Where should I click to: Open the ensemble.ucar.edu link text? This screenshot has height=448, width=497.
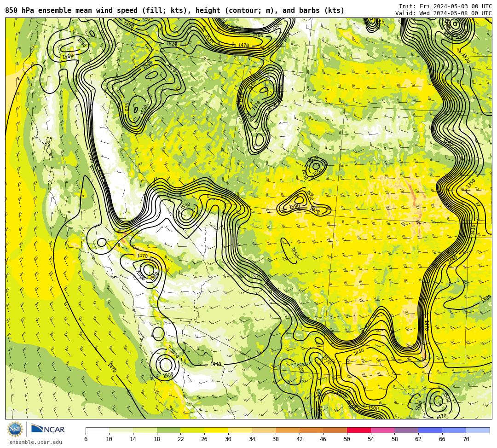[x=36, y=442]
